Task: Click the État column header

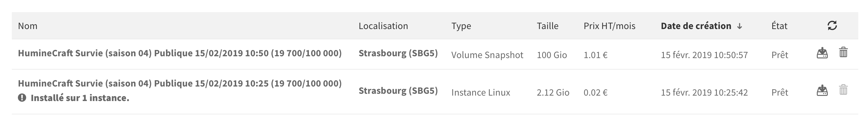Action: tap(779, 26)
